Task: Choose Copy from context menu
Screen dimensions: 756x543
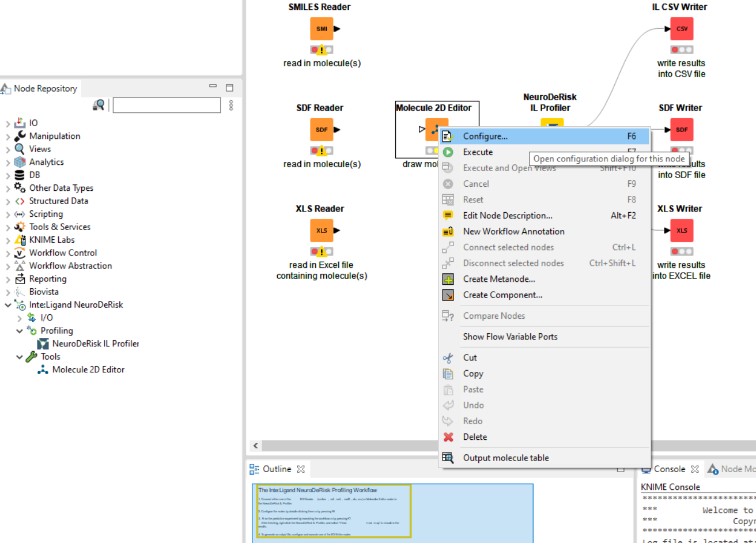Action: tap(545, 374)
